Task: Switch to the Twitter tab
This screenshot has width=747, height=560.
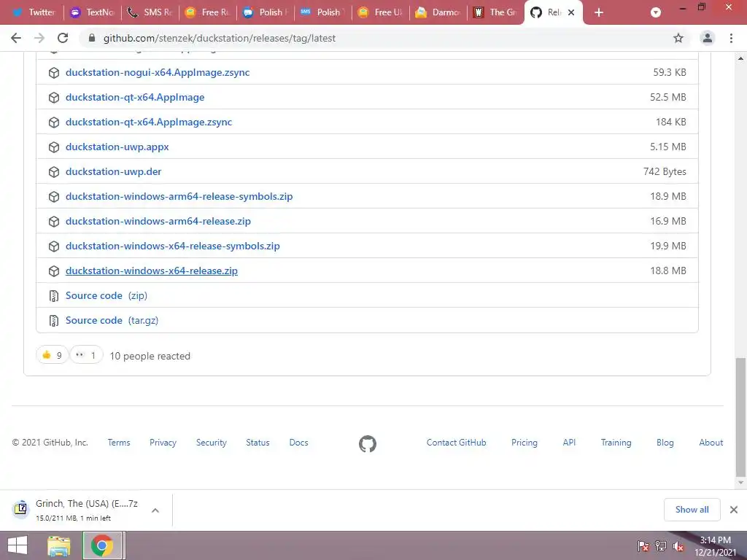Action: coord(34,12)
